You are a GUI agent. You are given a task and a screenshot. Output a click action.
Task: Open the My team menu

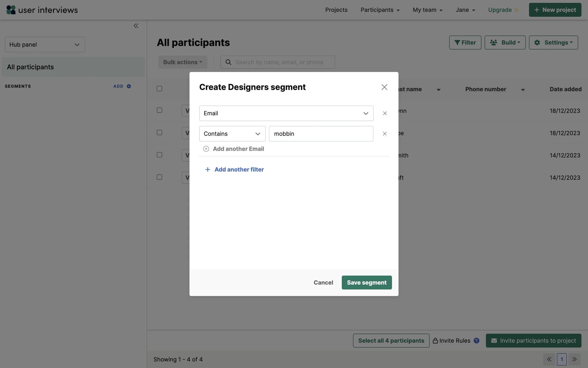428,10
